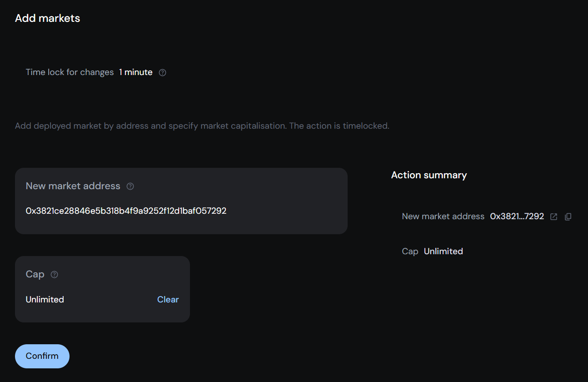The image size is (588, 382).
Task: Focus the New market address input text
Action: coord(126,211)
